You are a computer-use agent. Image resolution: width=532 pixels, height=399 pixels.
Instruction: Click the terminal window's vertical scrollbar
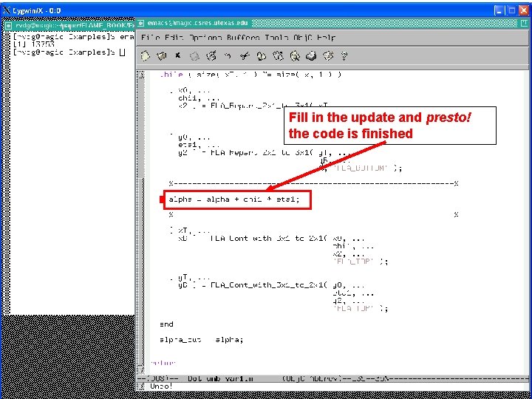[7, 173]
